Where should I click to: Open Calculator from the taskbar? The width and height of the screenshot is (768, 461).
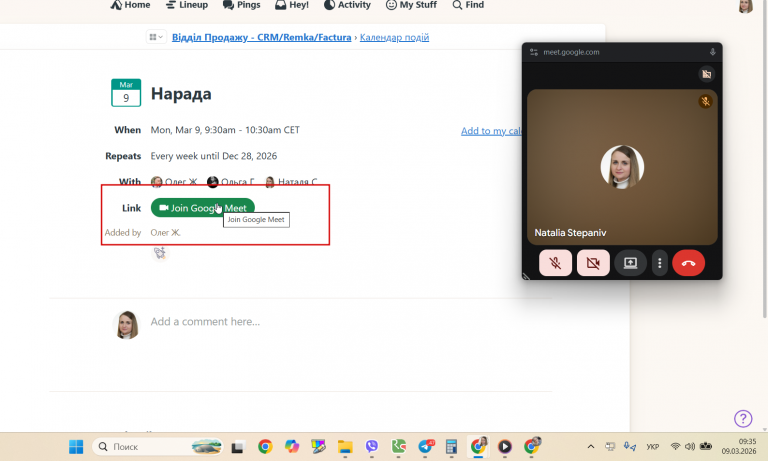[451, 447]
